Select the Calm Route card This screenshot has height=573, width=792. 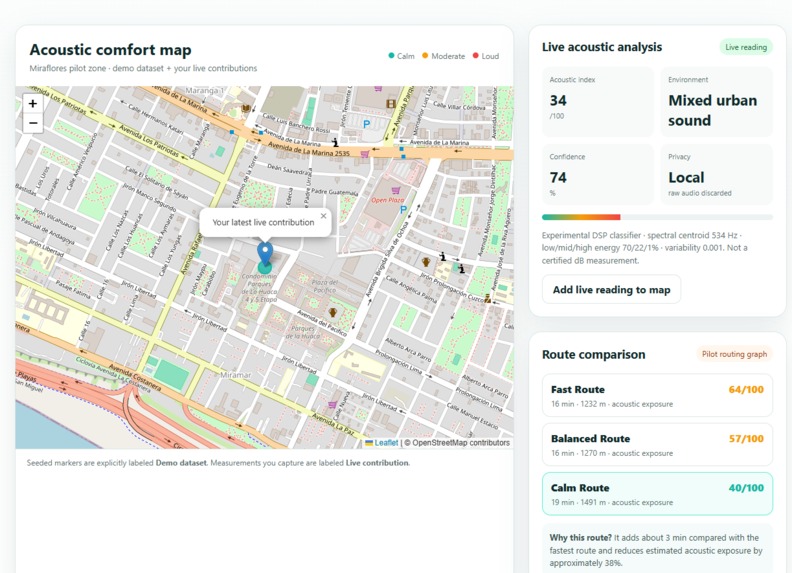(657, 494)
